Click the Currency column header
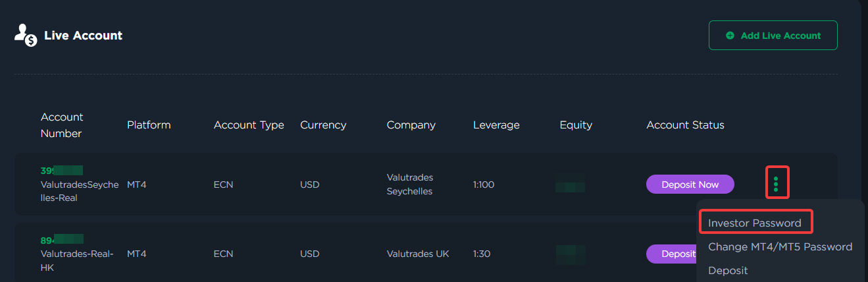 (x=323, y=125)
